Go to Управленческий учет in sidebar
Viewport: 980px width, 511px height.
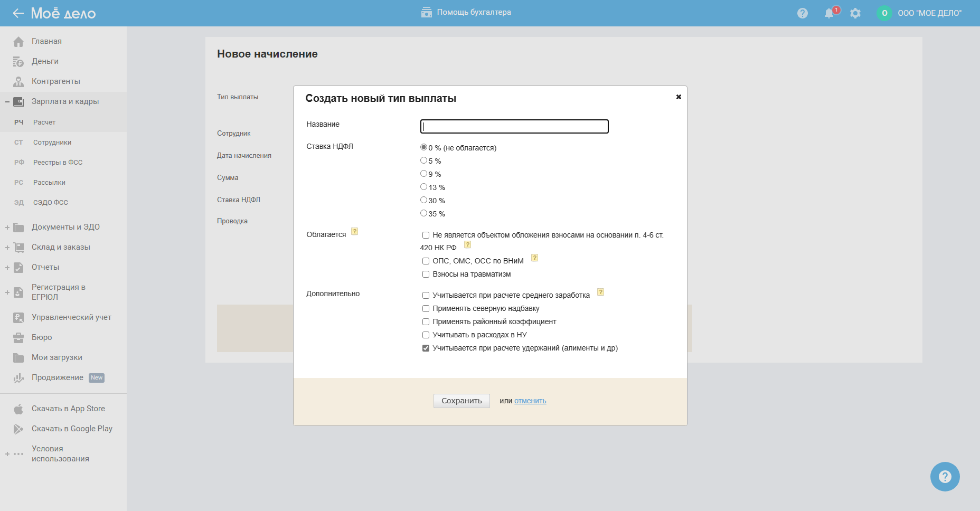tap(71, 317)
